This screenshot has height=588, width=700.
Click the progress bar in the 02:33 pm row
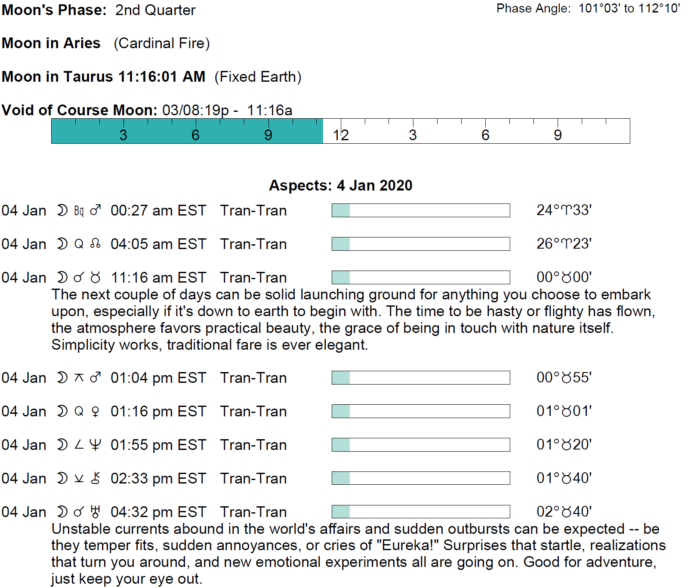click(x=420, y=478)
